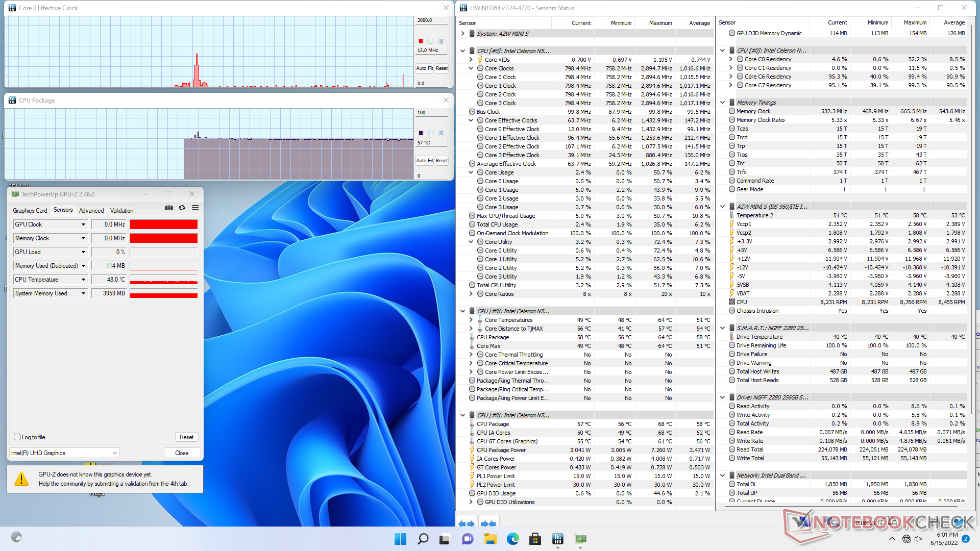The height and width of the screenshot is (551, 980).
Task: Open network status in the system tray
Action: 906,539
